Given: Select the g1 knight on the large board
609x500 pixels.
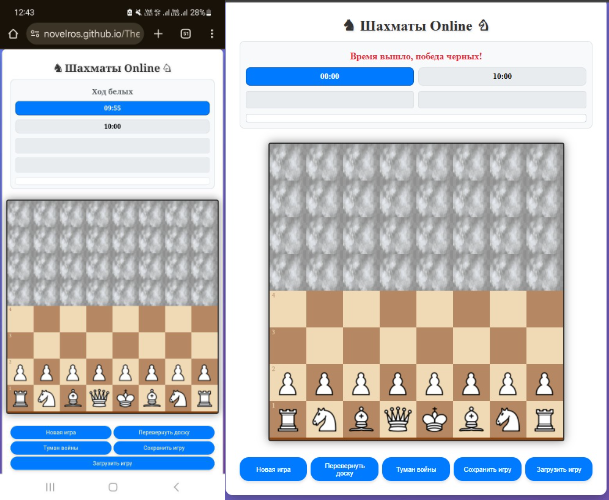Looking at the screenshot, I should point(508,419).
